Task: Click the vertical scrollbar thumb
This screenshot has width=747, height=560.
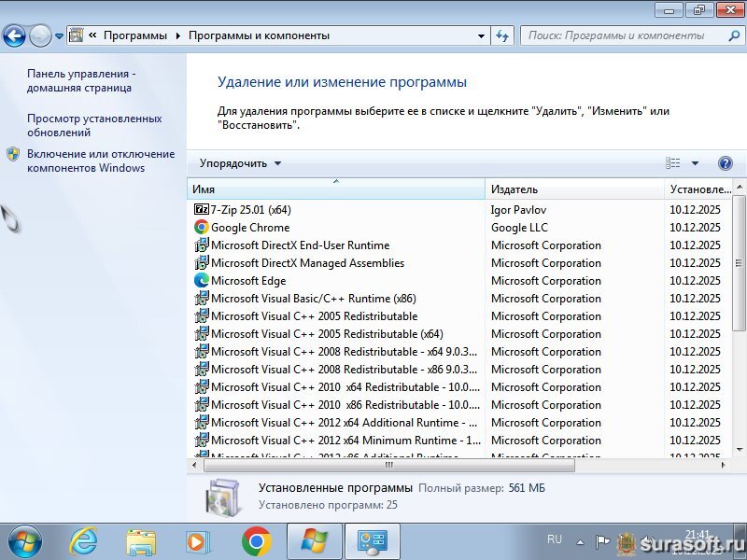Action: tap(739, 263)
